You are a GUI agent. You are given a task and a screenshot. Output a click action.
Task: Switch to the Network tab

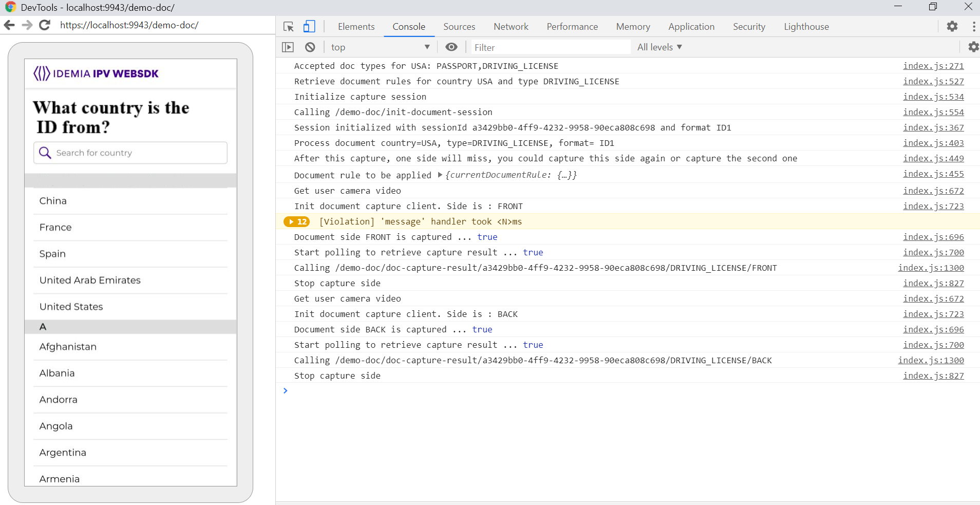pos(511,27)
